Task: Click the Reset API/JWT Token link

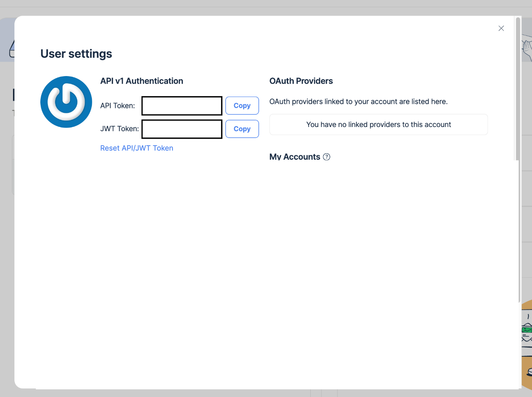Action: pos(137,148)
